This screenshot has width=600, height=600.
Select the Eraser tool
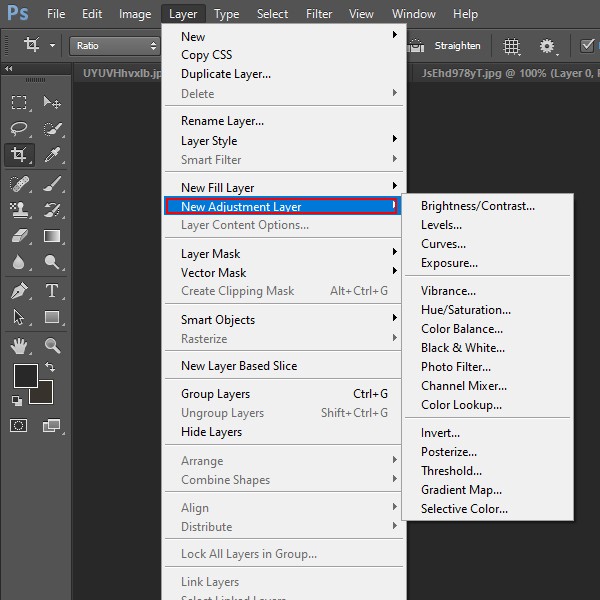[19, 236]
